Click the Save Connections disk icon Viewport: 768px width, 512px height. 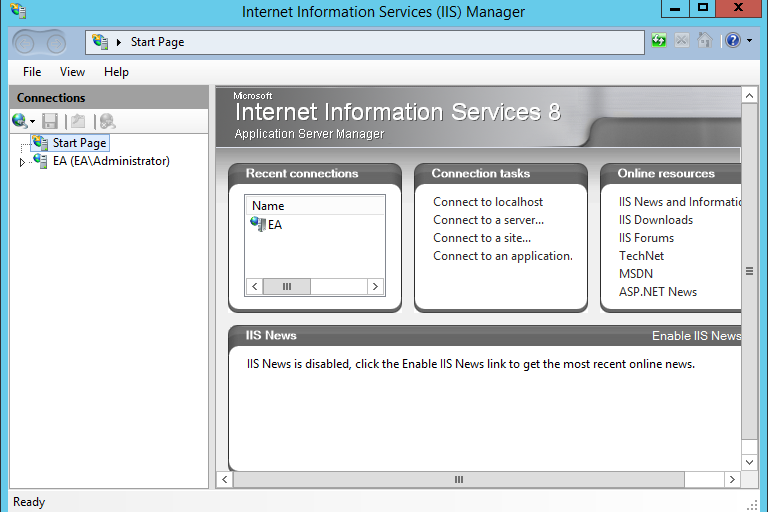(50, 121)
